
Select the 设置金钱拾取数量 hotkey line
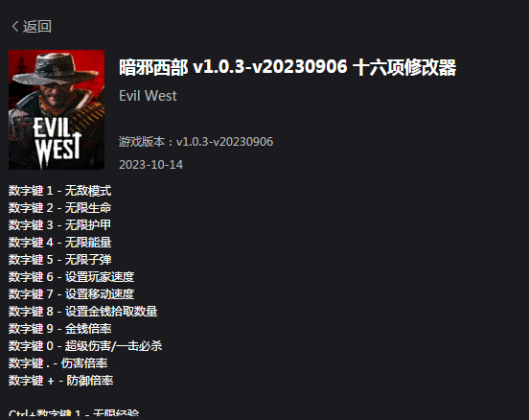pos(83,312)
